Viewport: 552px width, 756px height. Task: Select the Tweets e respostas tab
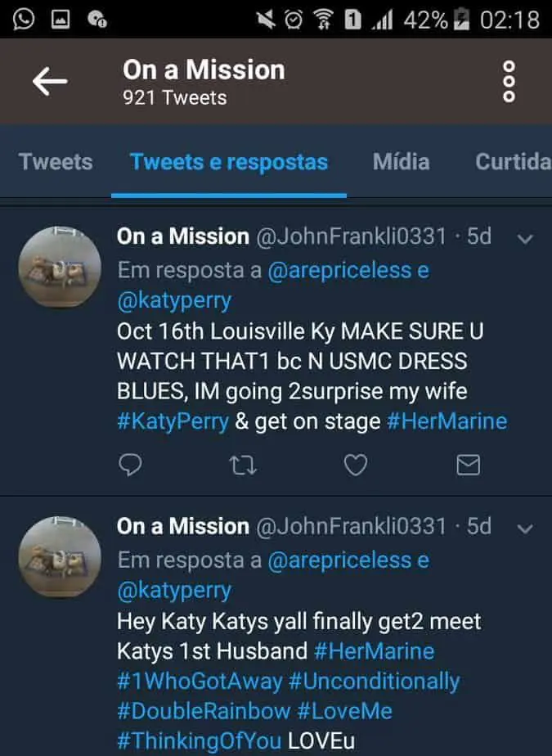pyautogui.click(x=229, y=161)
